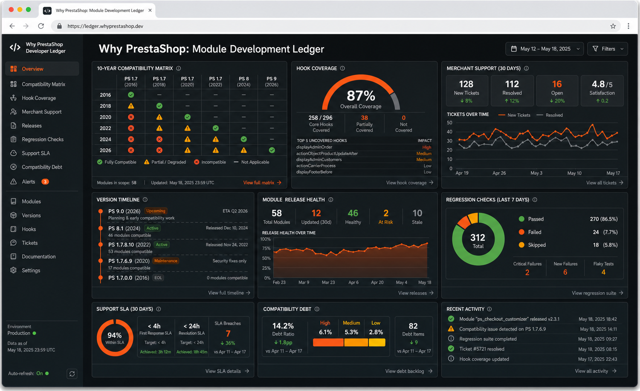
Task: Open the View hook coverage link
Action: tap(409, 182)
